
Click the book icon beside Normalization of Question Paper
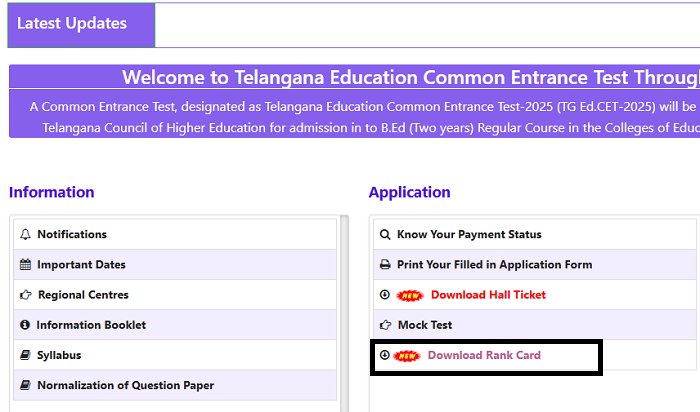tap(25, 385)
